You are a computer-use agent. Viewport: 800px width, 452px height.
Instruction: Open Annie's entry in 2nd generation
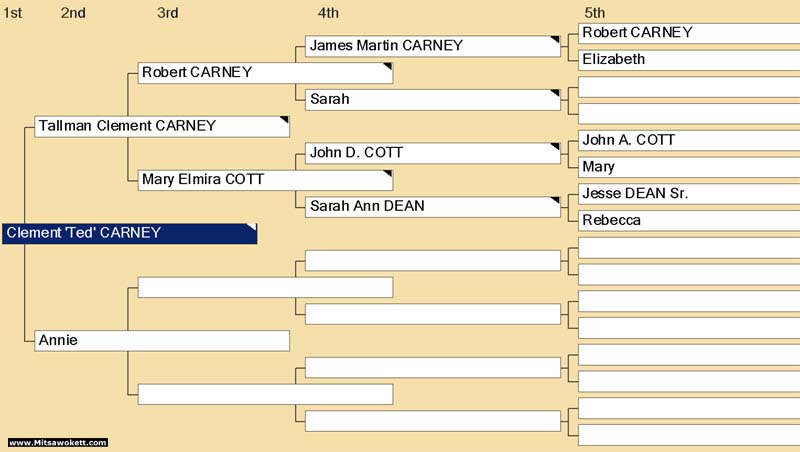162,340
